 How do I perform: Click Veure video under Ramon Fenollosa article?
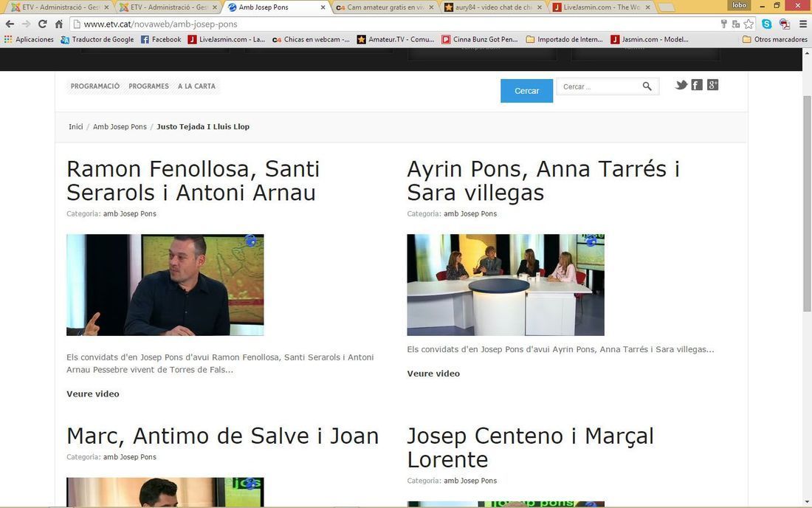tap(93, 394)
